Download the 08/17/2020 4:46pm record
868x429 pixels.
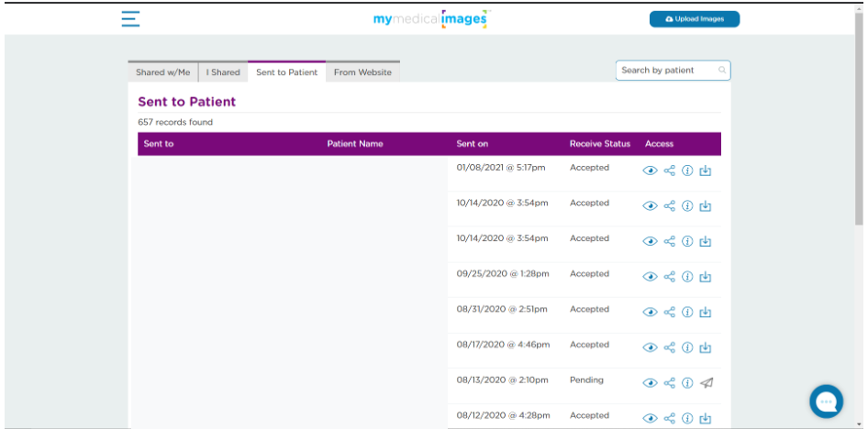click(x=706, y=347)
